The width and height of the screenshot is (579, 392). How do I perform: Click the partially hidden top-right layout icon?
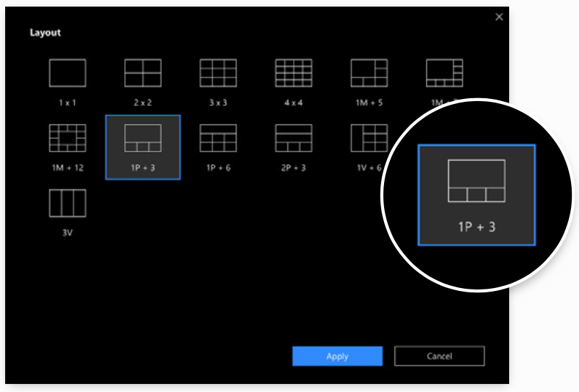coord(444,73)
